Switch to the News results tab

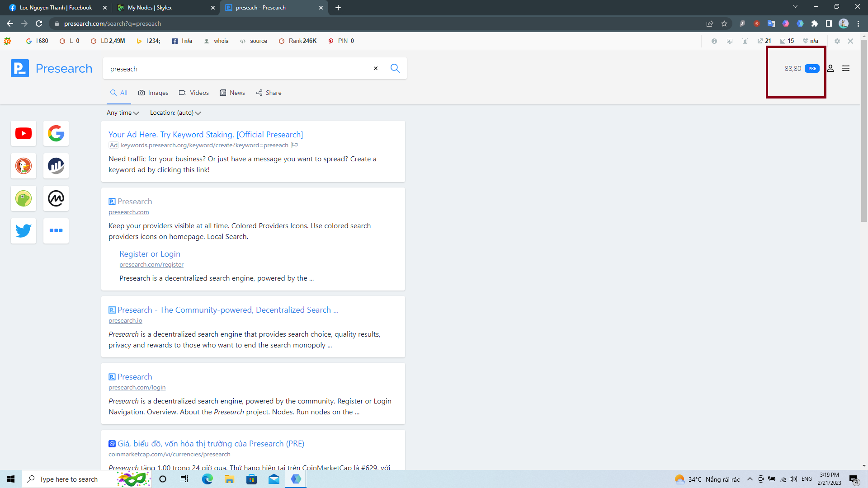pos(232,93)
